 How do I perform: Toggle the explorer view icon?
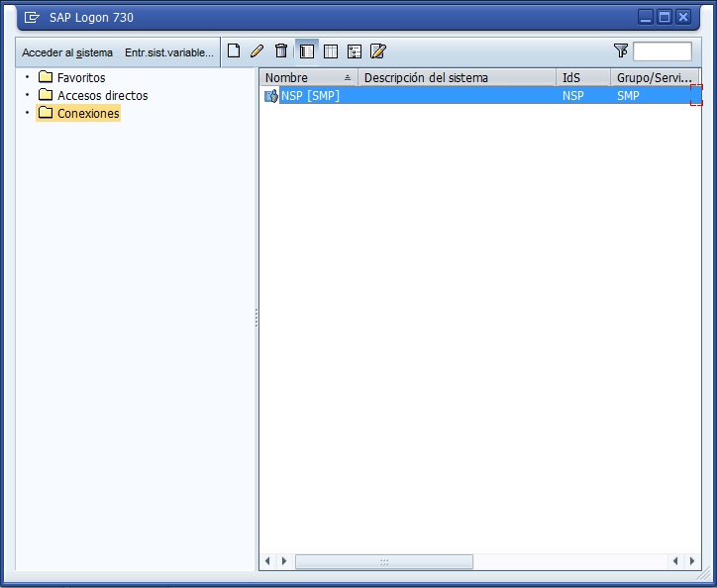click(307, 51)
